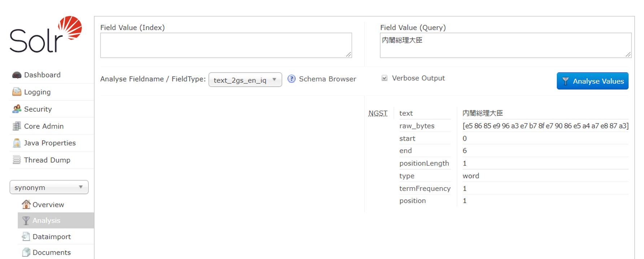The width and height of the screenshot is (644, 259).
Task: Click into the Field Value (Query) textarea
Action: (506, 45)
